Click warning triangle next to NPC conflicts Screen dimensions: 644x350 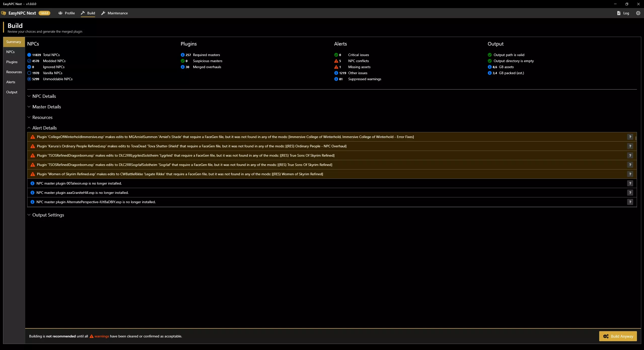click(336, 61)
